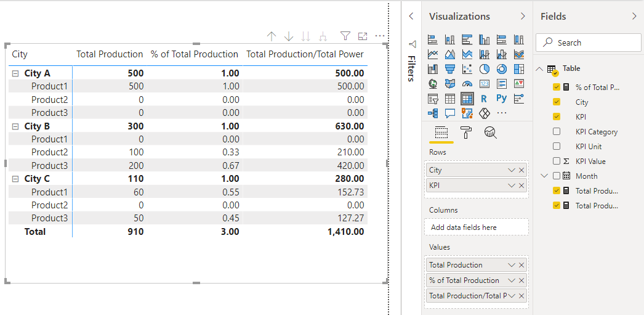Select the scatter chart visual
644x315 pixels.
click(x=467, y=68)
